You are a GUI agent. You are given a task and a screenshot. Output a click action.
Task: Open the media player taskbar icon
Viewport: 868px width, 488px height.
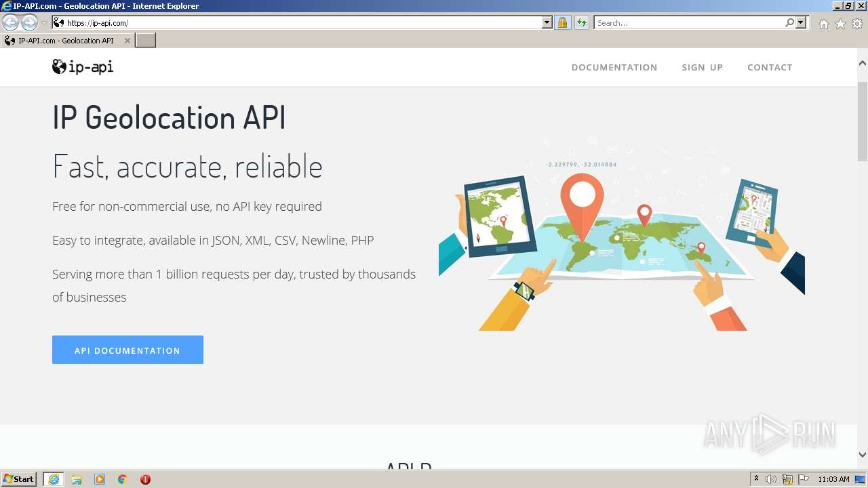coord(100,479)
